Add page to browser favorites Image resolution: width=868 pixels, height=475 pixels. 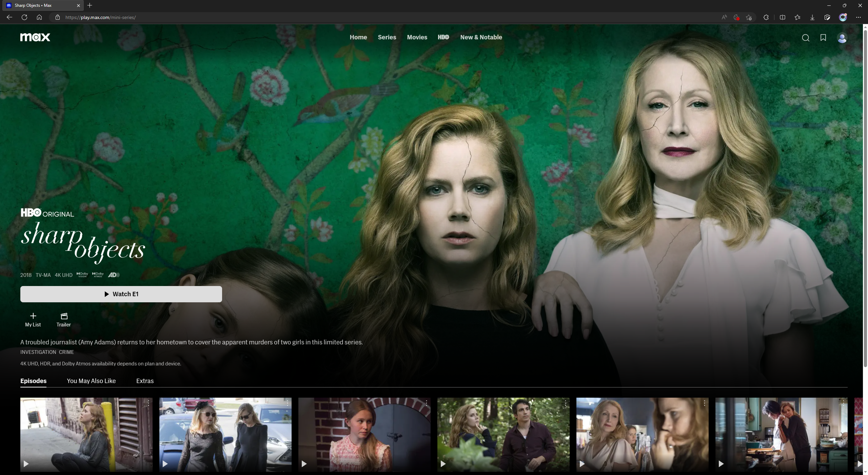coord(749,17)
